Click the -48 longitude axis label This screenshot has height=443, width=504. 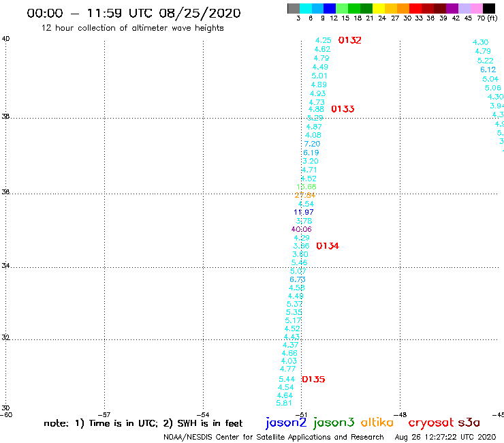400,415
